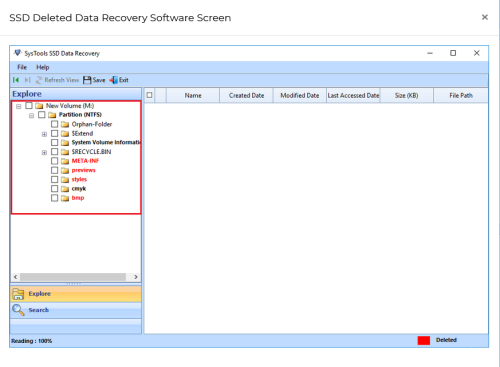Click the Partition (NTFS) folder icon
The width and height of the screenshot is (500, 367).
[x=52, y=115]
